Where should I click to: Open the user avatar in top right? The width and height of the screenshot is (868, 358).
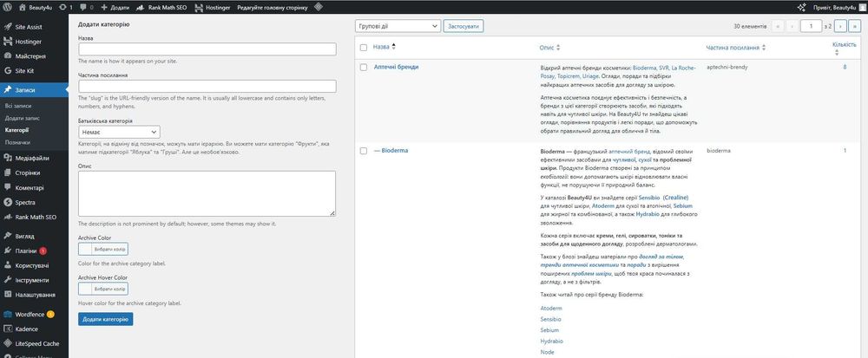coord(860,6)
